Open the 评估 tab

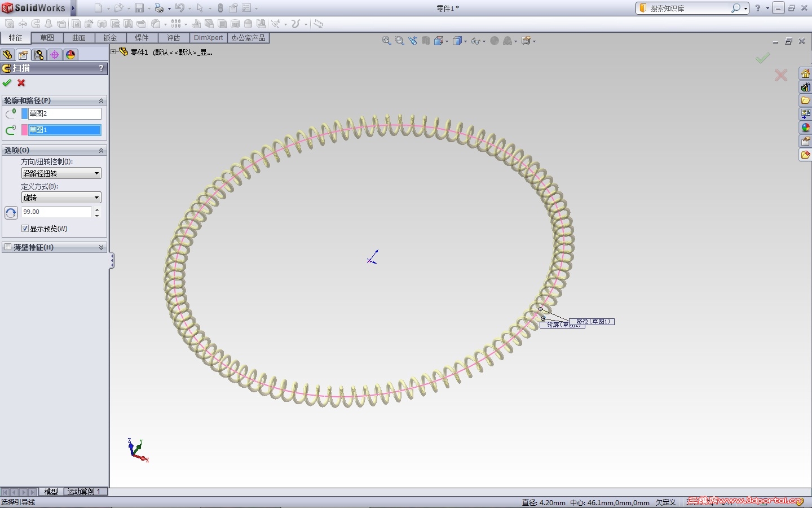click(173, 38)
